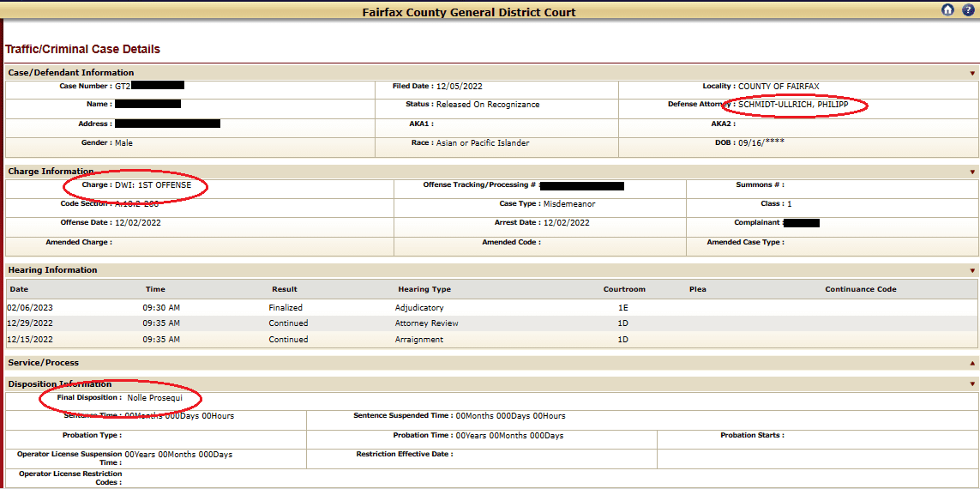This screenshot has height=489, width=980.
Task: Click the Courtroom column header
Action: [x=624, y=290]
